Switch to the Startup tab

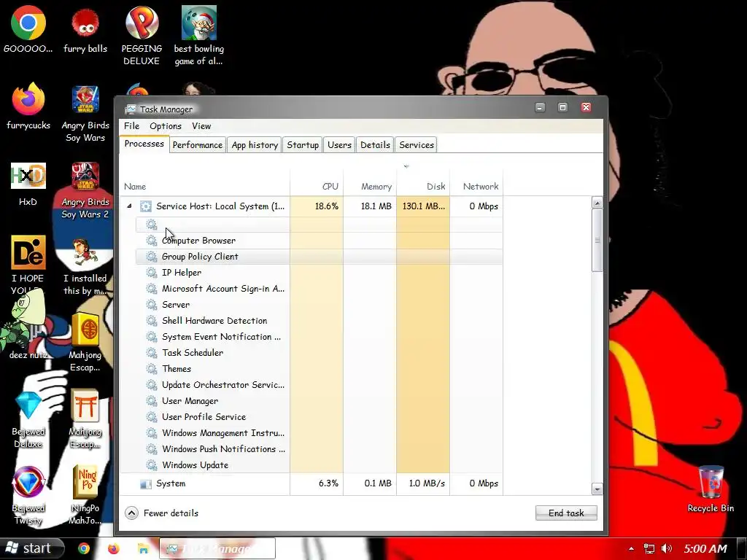click(x=303, y=145)
